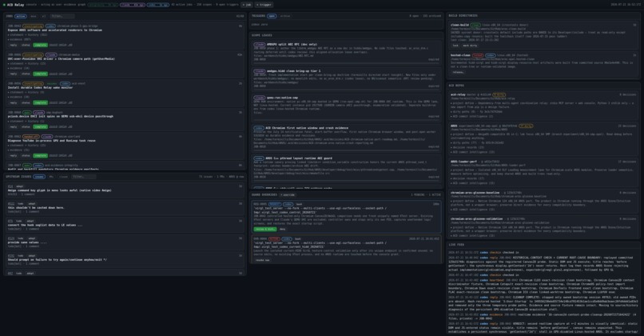Viewport: 644px width, 336px height.
Task: Complete the Install durable Codex Relay wake monitor job
Action: click(40, 103)
